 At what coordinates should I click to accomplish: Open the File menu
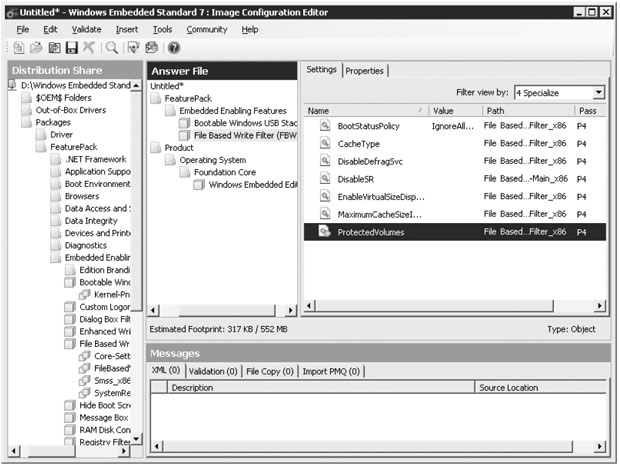[x=23, y=30]
